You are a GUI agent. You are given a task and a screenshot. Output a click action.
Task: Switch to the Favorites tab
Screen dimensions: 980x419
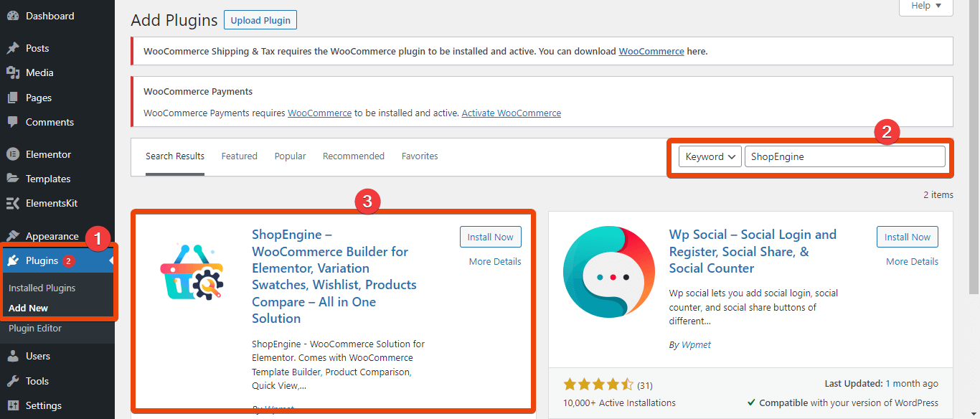point(420,156)
